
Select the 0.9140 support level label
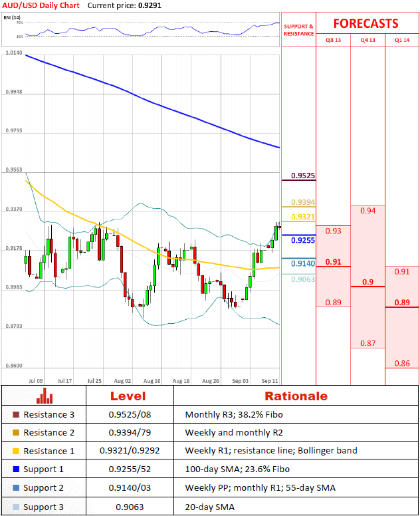[302, 263]
